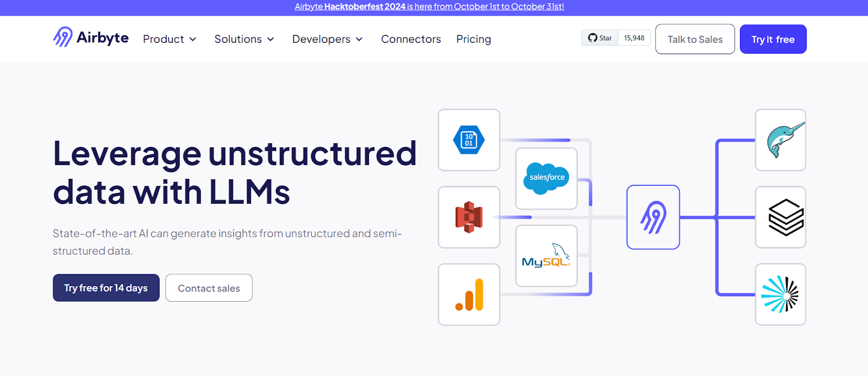Screen dimensions: 868x376
Task: Click the heading Leverage unstructured data with LLMs
Action: [234, 172]
